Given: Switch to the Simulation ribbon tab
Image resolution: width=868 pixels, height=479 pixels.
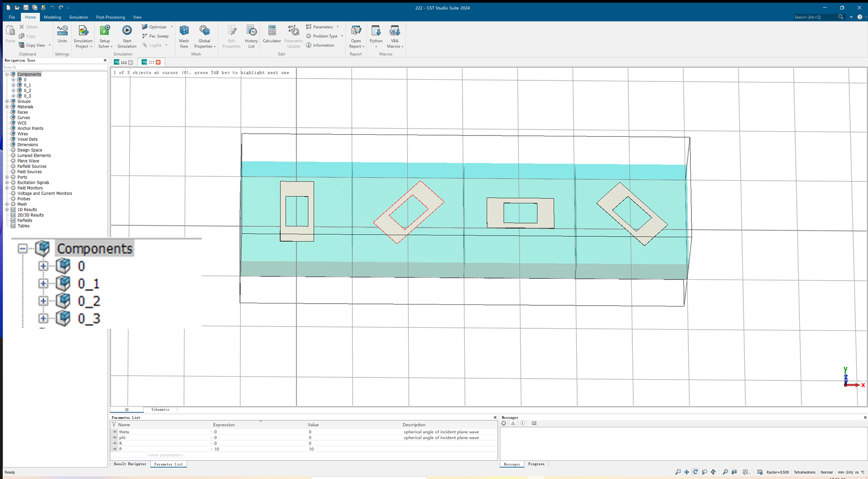Looking at the screenshot, I should (x=79, y=17).
